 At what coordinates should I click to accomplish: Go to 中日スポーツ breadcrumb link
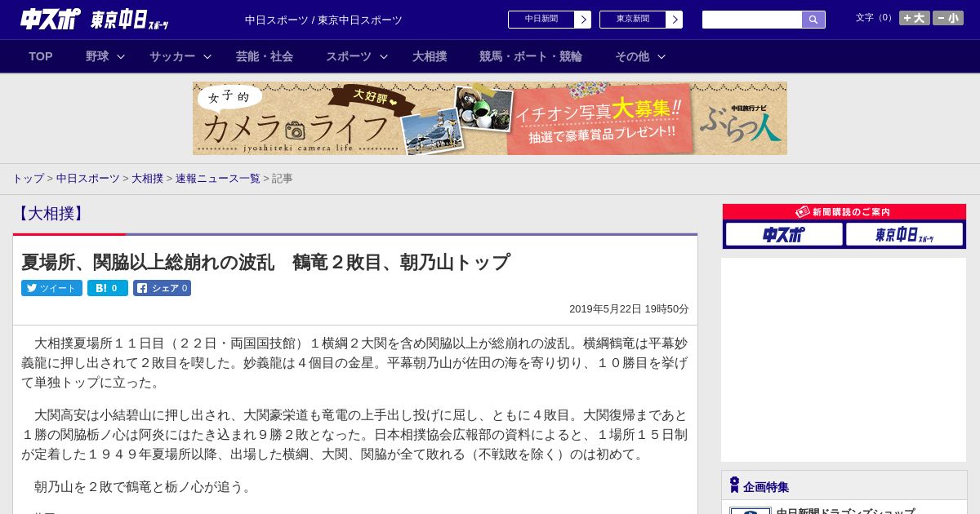(88, 179)
